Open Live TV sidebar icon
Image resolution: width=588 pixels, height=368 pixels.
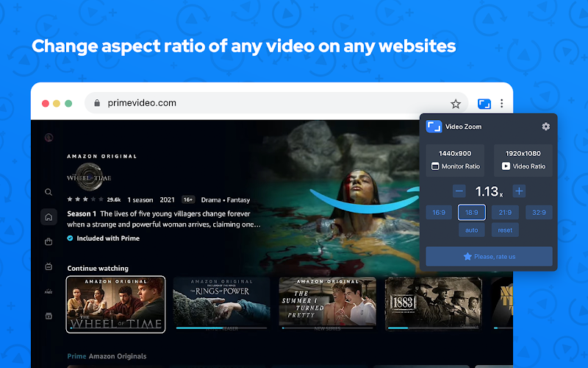coord(49,266)
